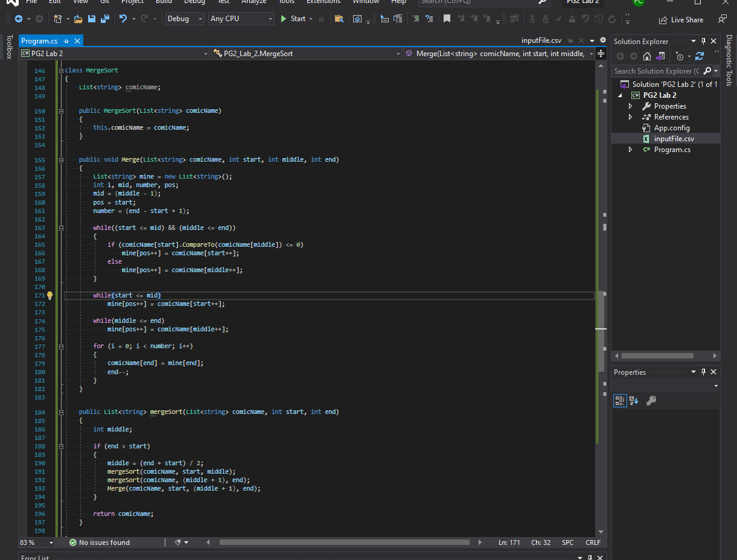Viewport: 737px width, 560px height.
Task: Expand the References tree node
Action: click(630, 117)
